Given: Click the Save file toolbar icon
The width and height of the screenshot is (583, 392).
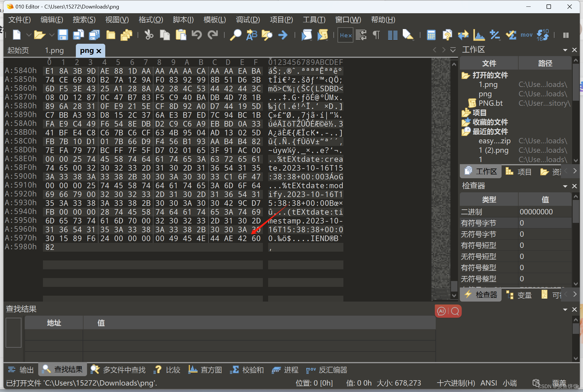Looking at the screenshot, I should (x=63, y=35).
